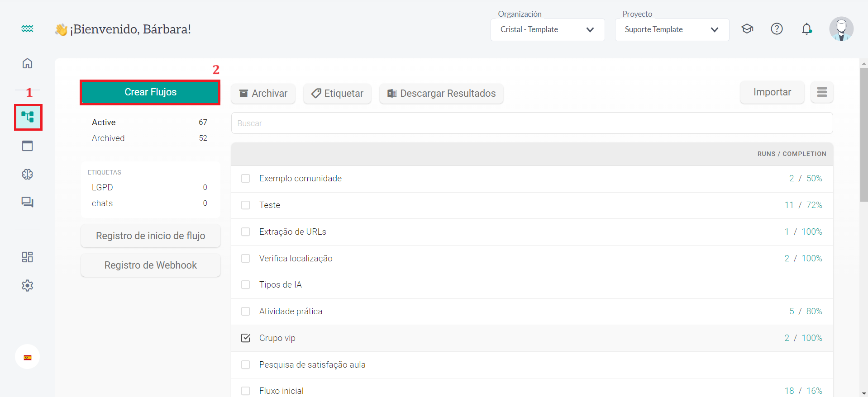The height and width of the screenshot is (397, 868).
Task: Click the Crear Flujos button
Action: point(150,92)
